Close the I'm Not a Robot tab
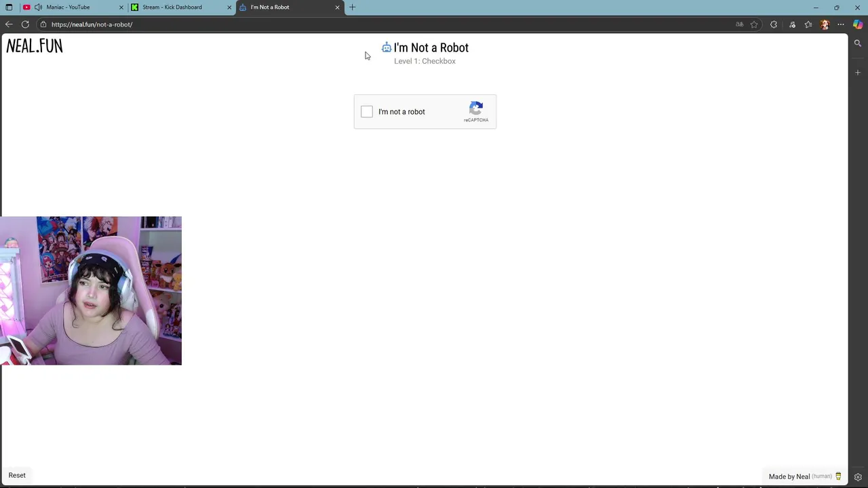The height and width of the screenshot is (488, 868). pyautogui.click(x=337, y=7)
